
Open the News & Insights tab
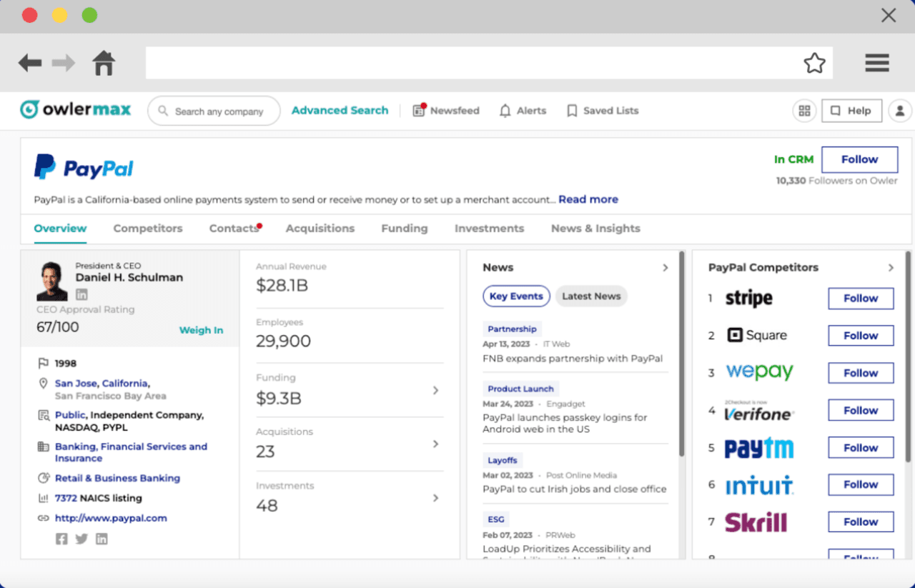tap(595, 228)
